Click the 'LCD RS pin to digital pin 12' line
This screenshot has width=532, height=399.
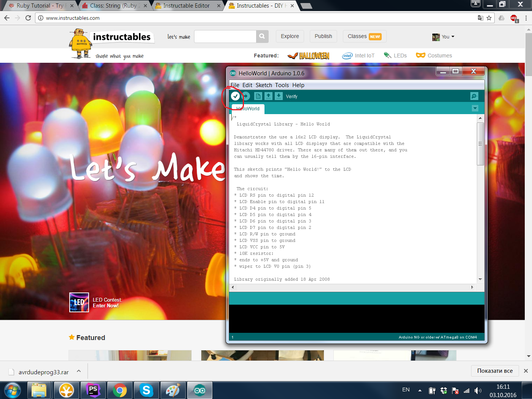click(274, 195)
